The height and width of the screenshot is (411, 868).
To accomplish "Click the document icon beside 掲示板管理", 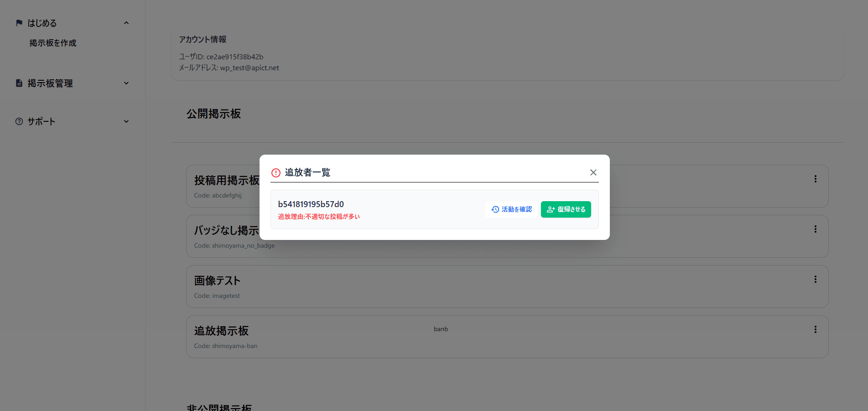I will point(19,83).
